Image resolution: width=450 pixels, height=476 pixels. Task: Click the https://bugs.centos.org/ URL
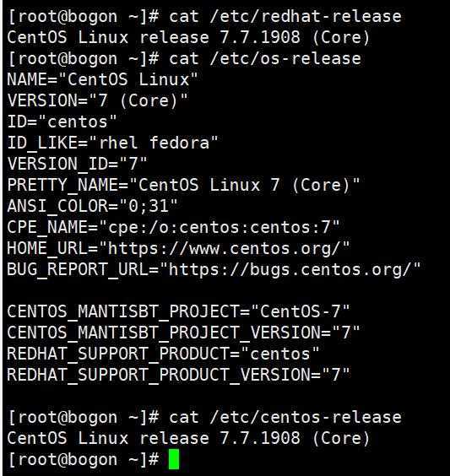point(290,269)
